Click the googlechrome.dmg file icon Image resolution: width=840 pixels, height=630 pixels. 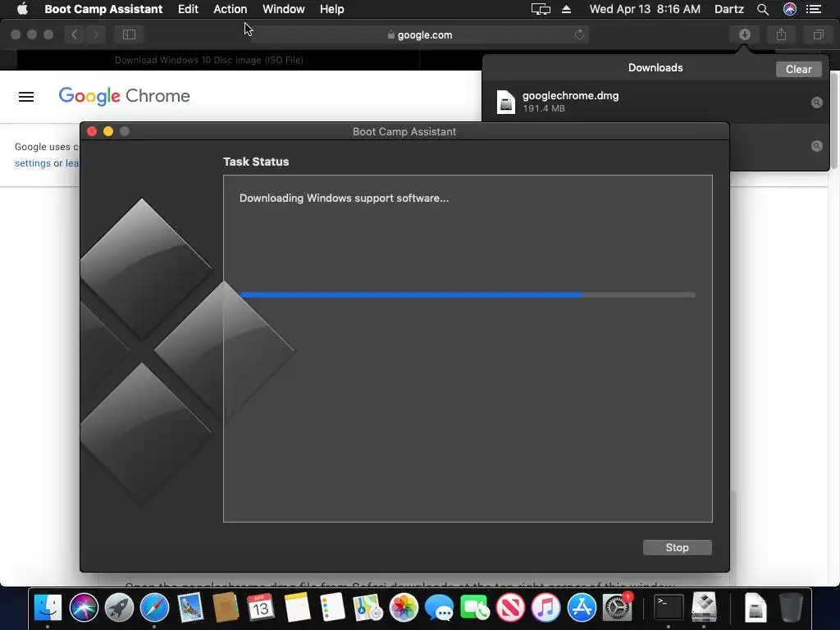point(505,102)
